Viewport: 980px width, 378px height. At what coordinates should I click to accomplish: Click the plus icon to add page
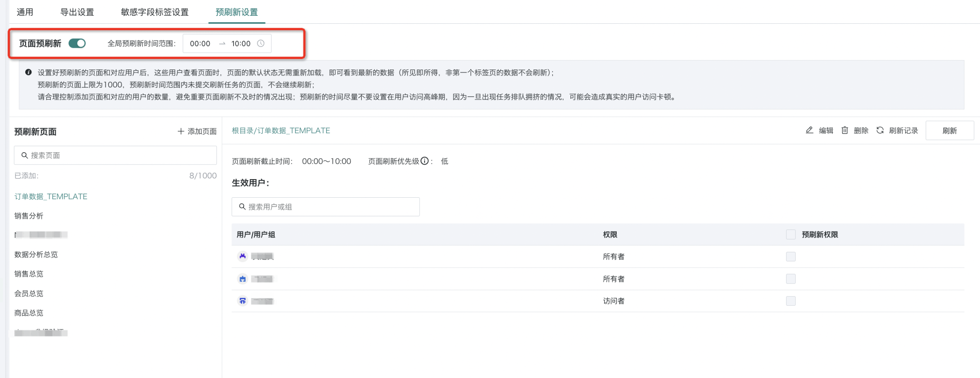tap(180, 131)
